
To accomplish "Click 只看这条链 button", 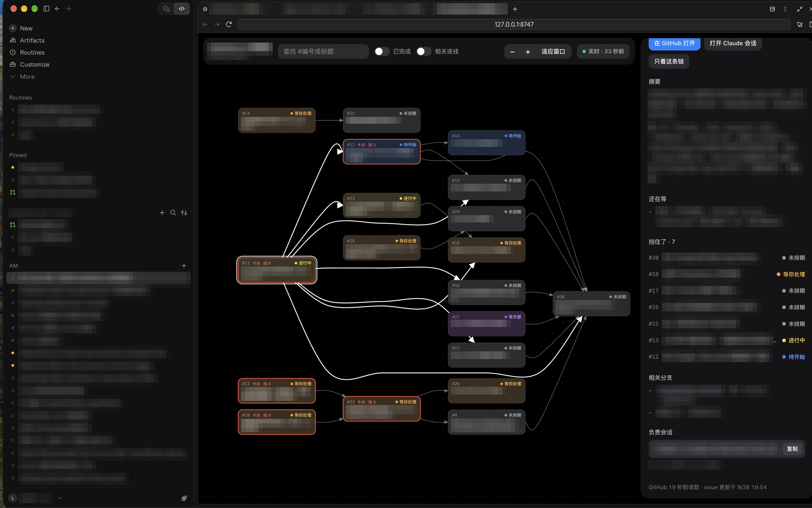I will pos(669,61).
